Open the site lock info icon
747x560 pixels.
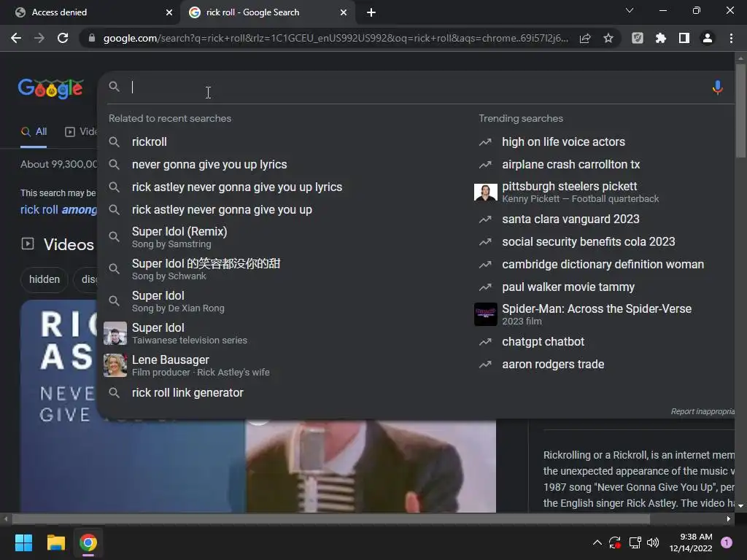pyautogui.click(x=92, y=38)
